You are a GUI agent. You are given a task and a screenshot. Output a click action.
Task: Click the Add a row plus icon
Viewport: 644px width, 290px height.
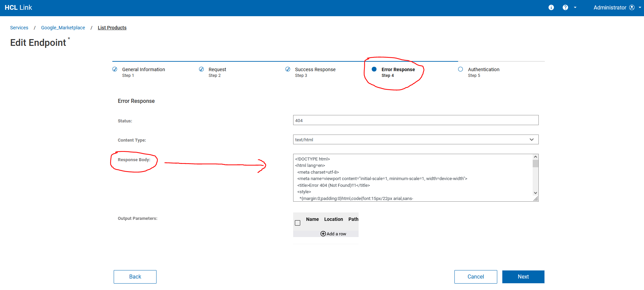click(x=323, y=234)
